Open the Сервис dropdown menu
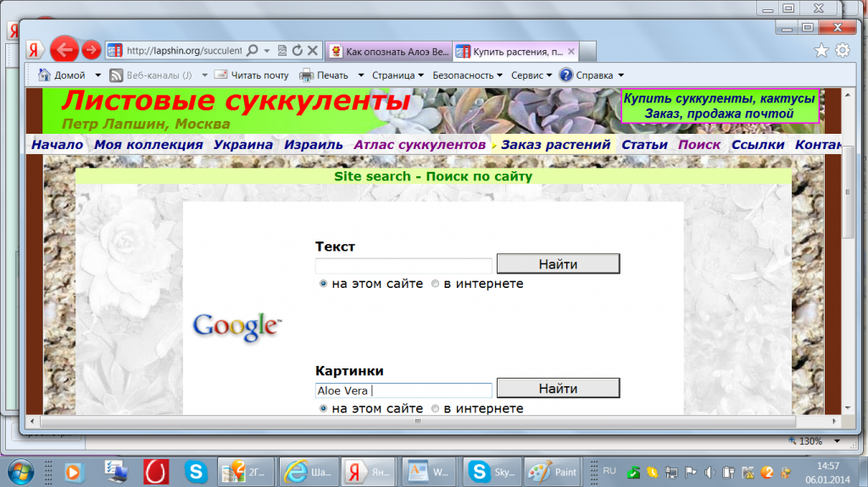The image size is (868, 487). [531, 75]
